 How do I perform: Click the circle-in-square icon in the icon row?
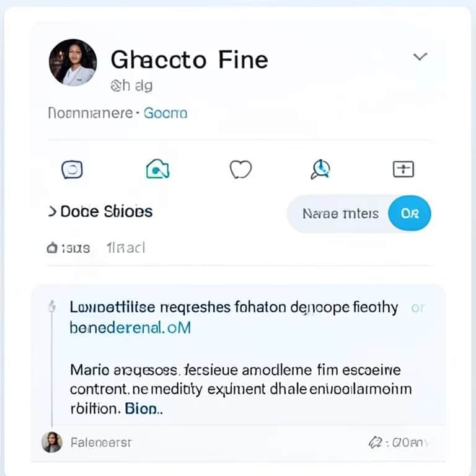(x=73, y=169)
